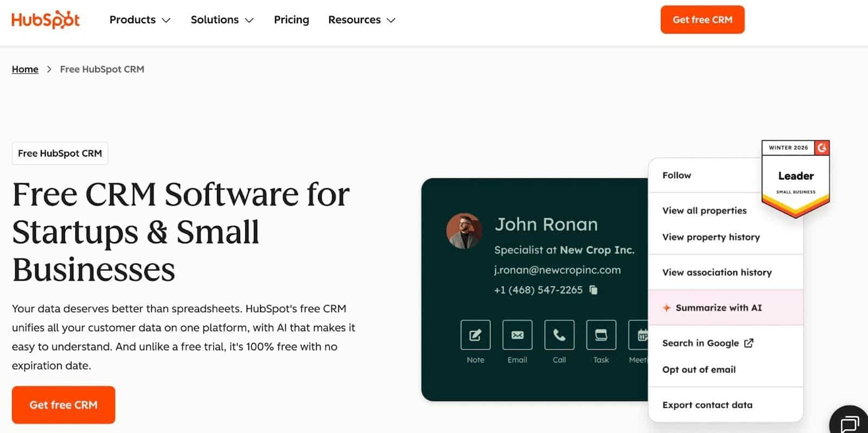This screenshot has width=868, height=433.
Task: Open the chat widget icon
Action: tap(850, 422)
